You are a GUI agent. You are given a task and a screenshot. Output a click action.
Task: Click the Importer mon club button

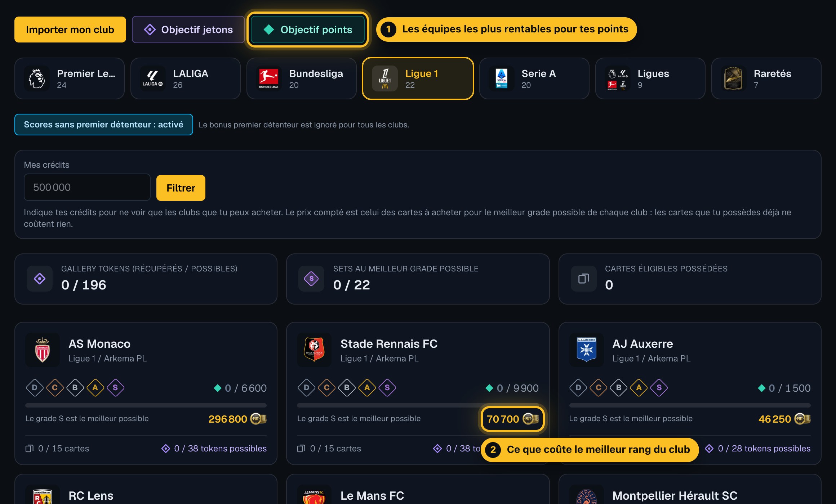point(70,30)
